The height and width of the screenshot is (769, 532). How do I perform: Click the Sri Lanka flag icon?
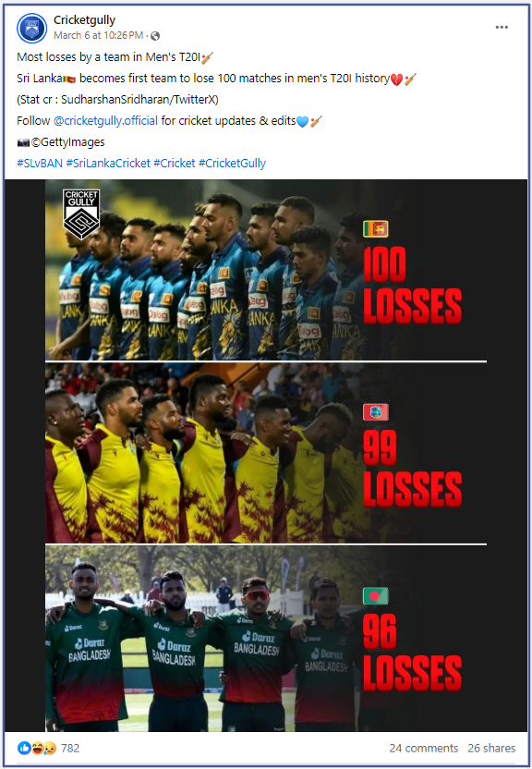tap(376, 229)
